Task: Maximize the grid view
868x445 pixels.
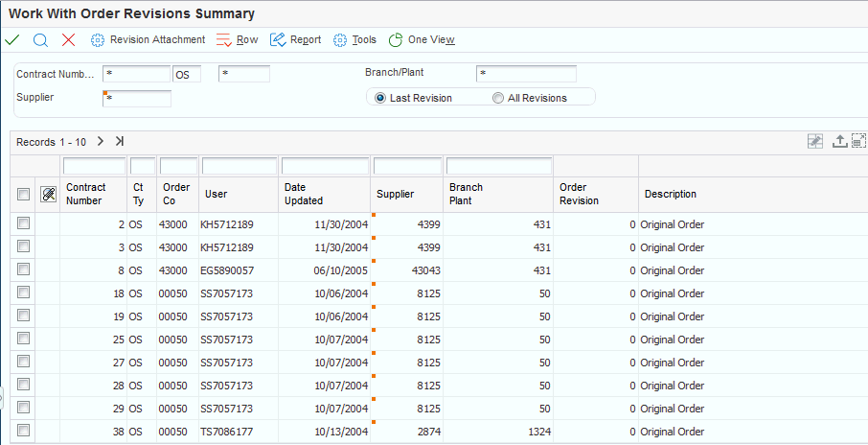Action: point(858,141)
